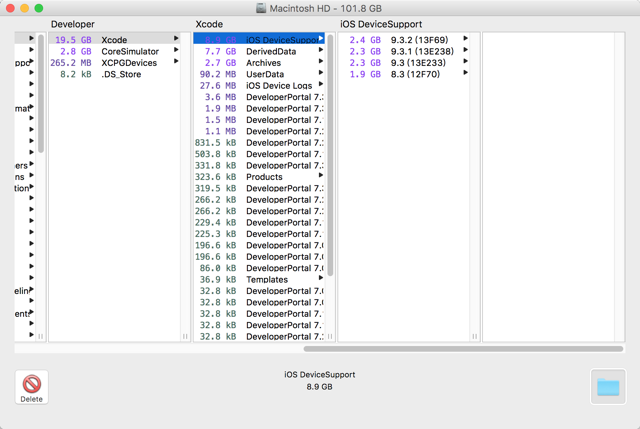
Task: Click the Macintosh HD drive icon in title bar
Action: (x=261, y=8)
